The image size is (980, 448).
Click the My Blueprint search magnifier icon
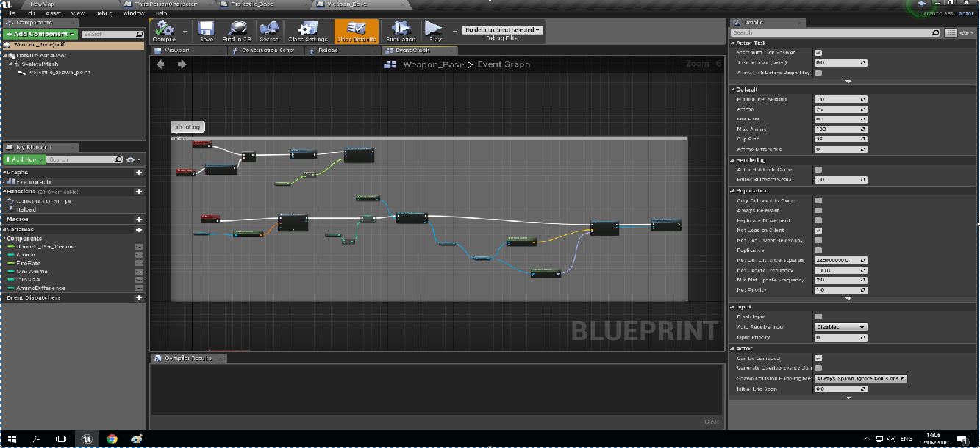point(118,159)
